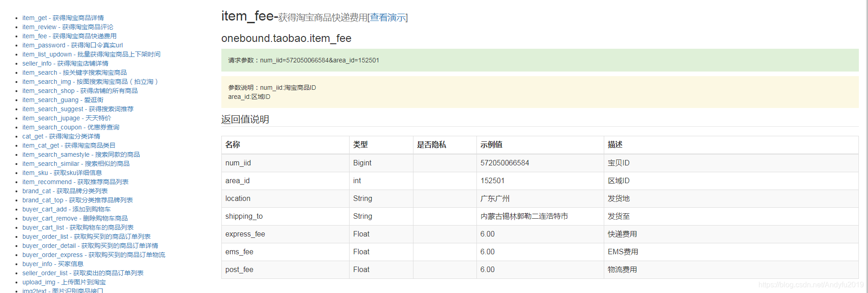Image resolution: width=868 pixels, height=293 pixels.
Task: Click the area_id:区域ID description line
Action: coord(249,97)
